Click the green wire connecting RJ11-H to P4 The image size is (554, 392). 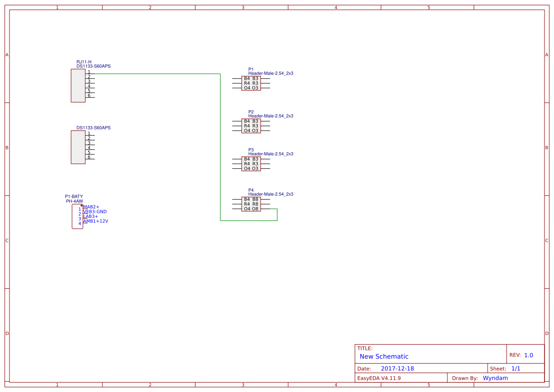point(221,142)
